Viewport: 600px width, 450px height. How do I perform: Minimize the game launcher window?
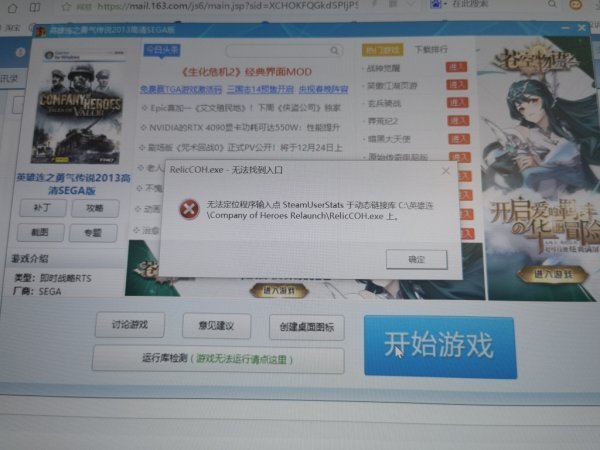coord(566,28)
